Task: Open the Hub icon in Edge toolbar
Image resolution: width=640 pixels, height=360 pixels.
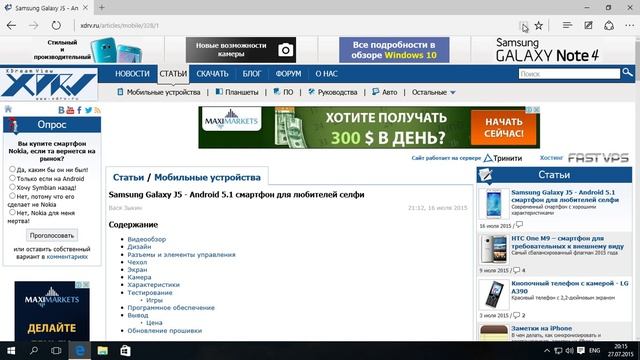Action: [x=567, y=25]
